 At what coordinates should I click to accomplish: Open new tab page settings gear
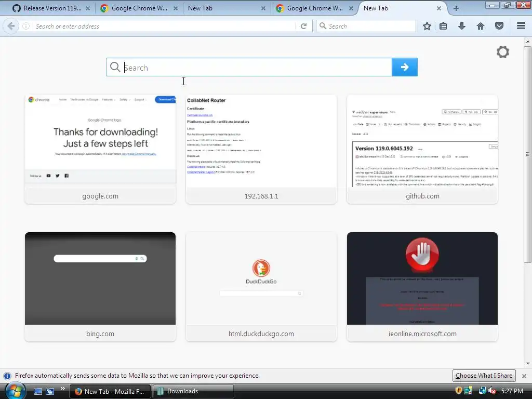coord(503,52)
